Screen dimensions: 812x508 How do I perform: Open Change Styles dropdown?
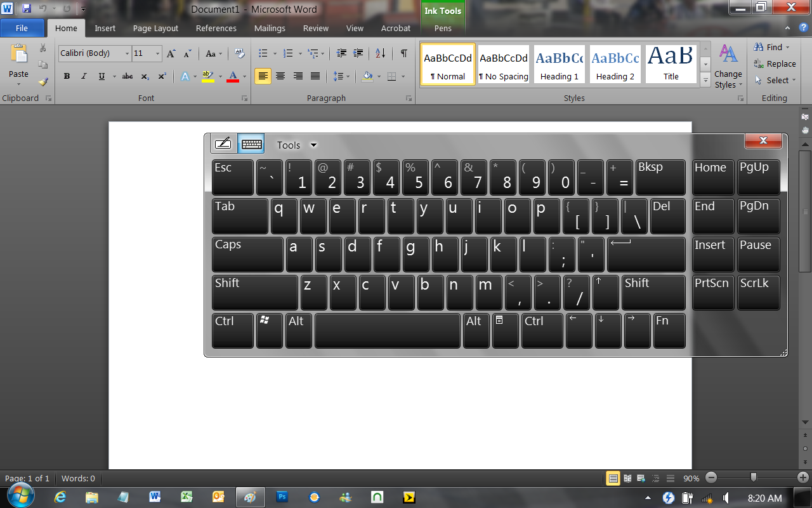(728, 67)
